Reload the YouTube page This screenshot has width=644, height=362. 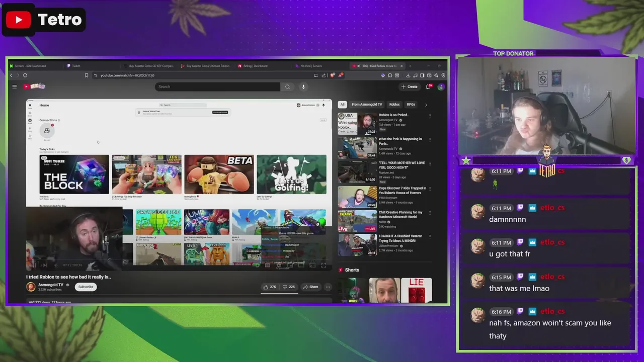coord(25,75)
